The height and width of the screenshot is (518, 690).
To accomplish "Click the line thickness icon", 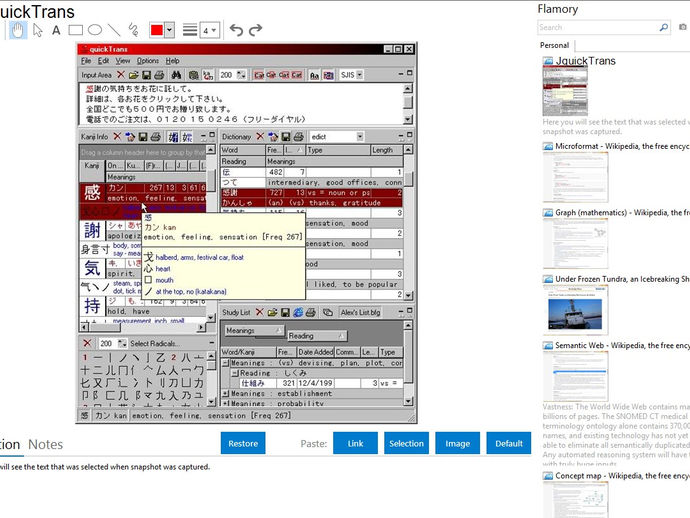I will [x=190, y=30].
